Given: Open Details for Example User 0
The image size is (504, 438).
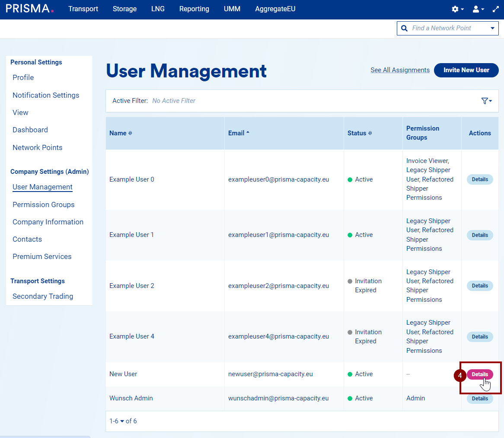Looking at the screenshot, I should 480,179.
